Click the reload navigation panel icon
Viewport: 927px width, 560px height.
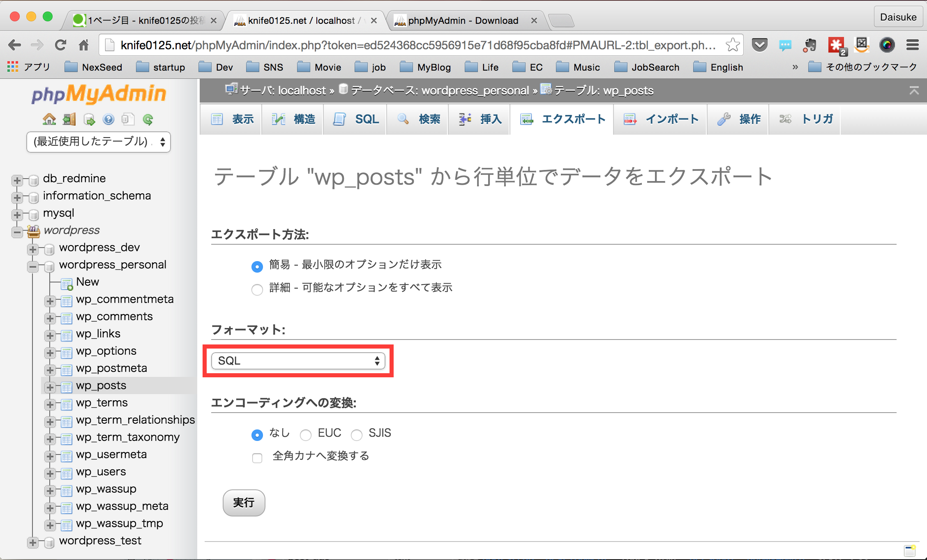tap(148, 119)
